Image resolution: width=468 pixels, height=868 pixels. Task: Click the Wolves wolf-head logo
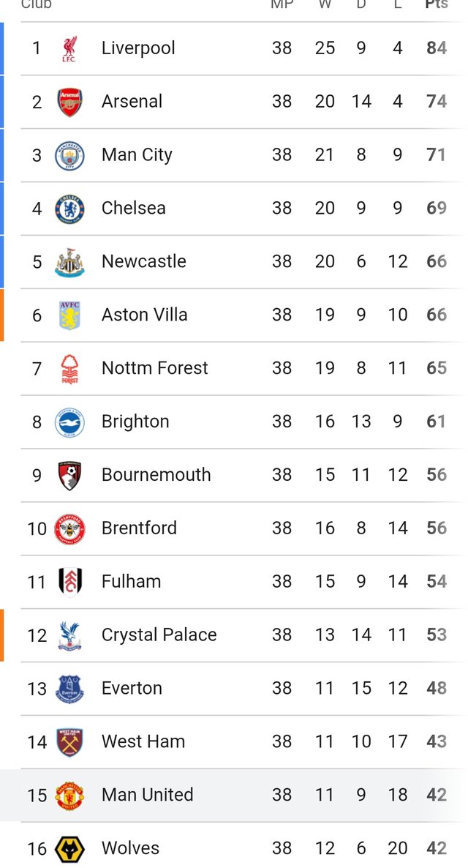click(x=69, y=849)
